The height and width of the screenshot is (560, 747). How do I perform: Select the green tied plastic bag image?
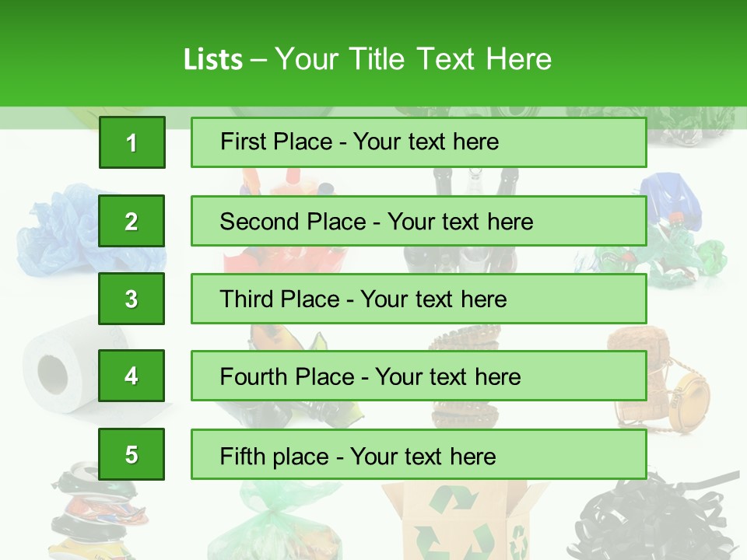pyautogui.click(x=275, y=520)
